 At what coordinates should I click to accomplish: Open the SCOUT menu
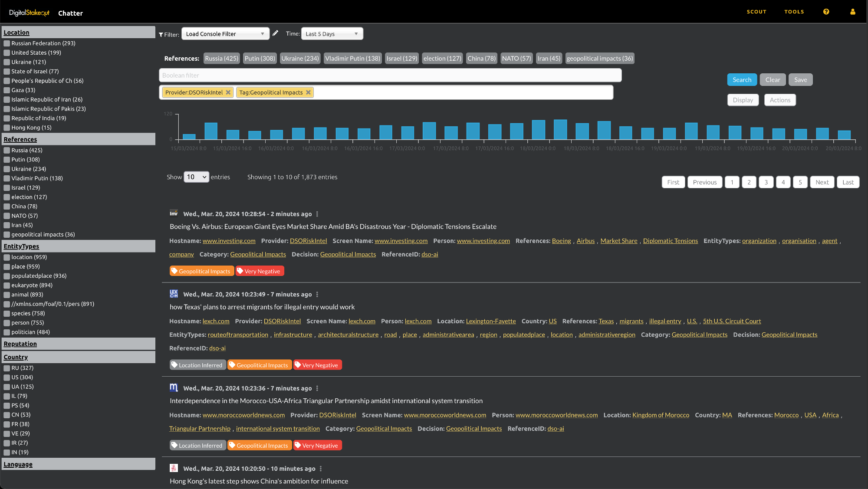click(x=756, y=12)
